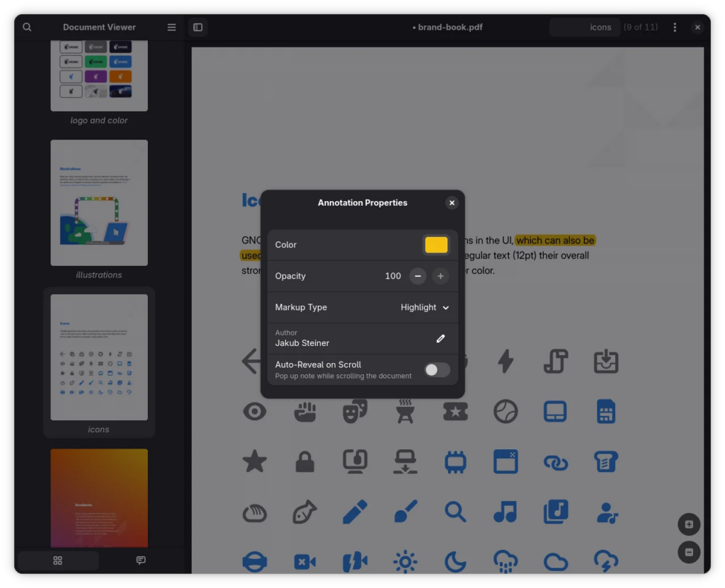
Task: Select the illustrations page thumbnail
Action: [99, 202]
